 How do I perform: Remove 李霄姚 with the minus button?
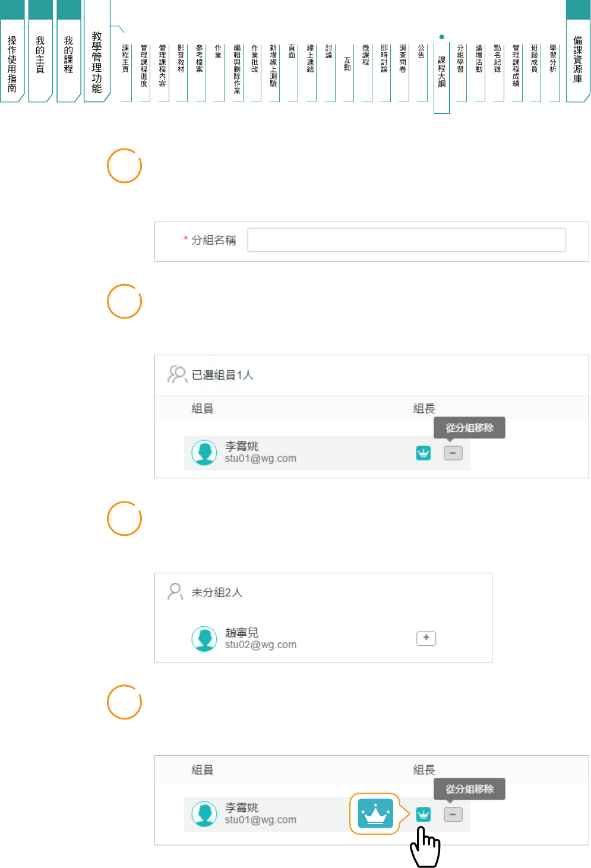[x=453, y=453]
